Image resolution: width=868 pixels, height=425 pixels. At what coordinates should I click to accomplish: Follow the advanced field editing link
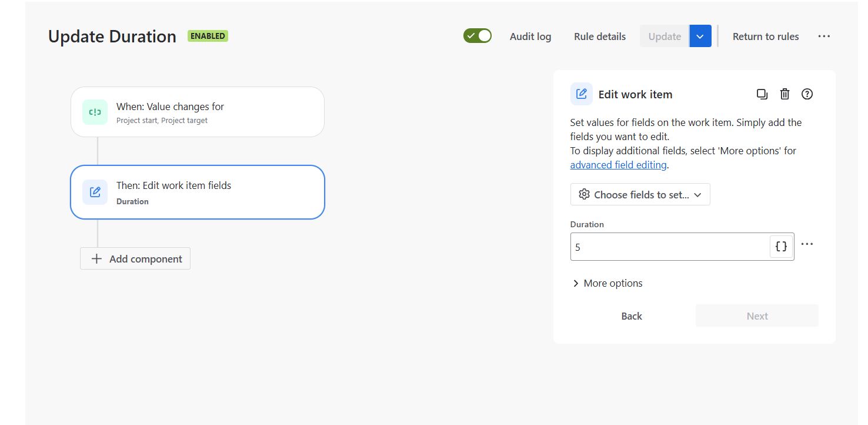tap(618, 164)
